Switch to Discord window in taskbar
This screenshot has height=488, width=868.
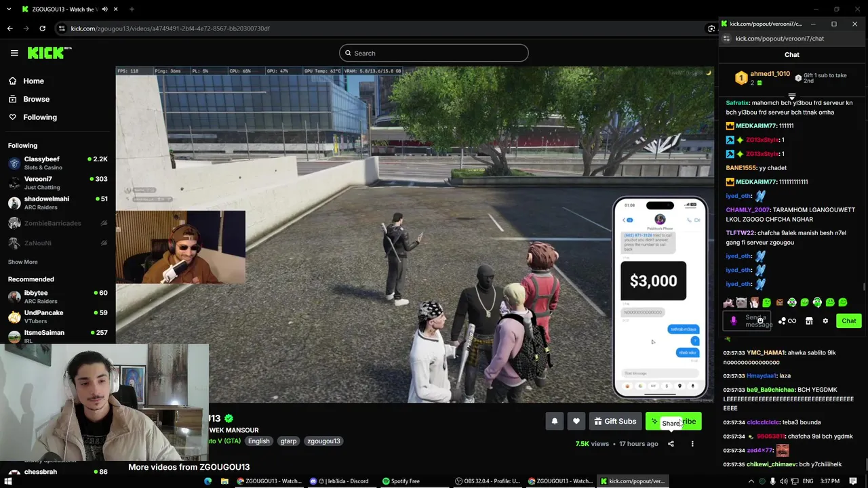click(339, 481)
